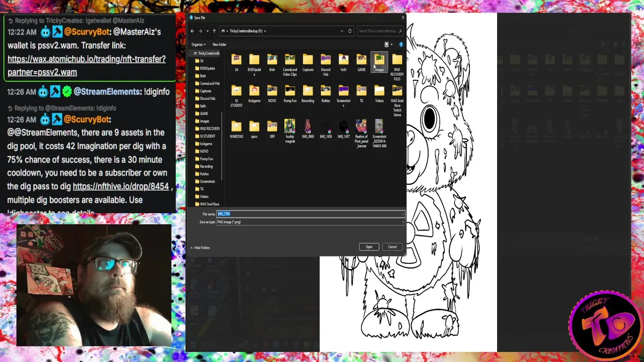Open the highlighted Images folder in the file pane
The width and height of the screenshot is (644, 362).
coord(379,63)
